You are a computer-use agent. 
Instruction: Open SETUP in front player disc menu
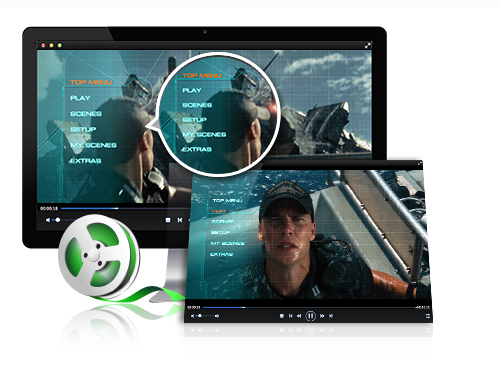[220, 232]
